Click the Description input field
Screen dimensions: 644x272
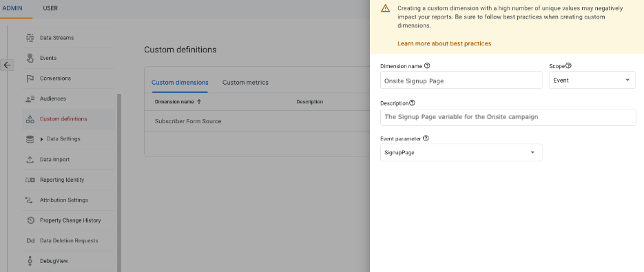tap(508, 117)
